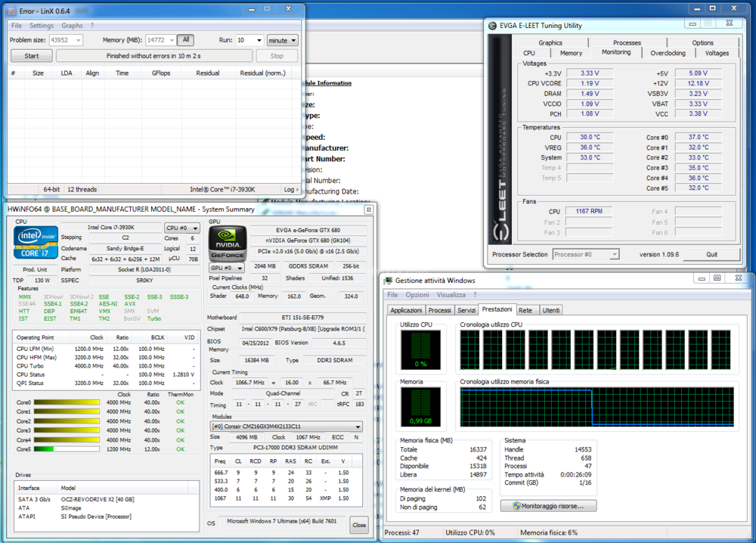Click the Memoria usage meter in Task Manager
This screenshot has height=543, width=756.
(x=420, y=407)
